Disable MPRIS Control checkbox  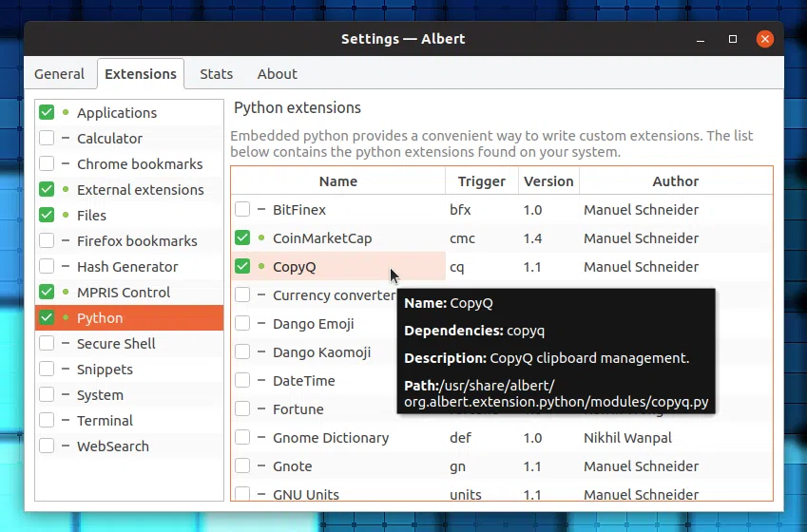click(47, 293)
